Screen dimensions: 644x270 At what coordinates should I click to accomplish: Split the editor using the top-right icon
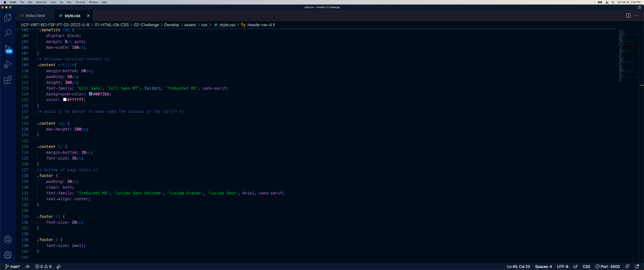click(x=628, y=16)
